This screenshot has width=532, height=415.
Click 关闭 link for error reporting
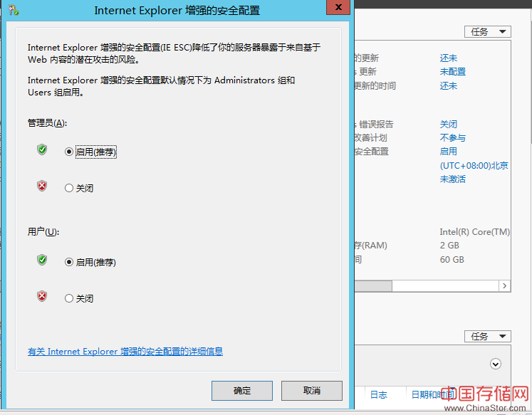(449, 125)
